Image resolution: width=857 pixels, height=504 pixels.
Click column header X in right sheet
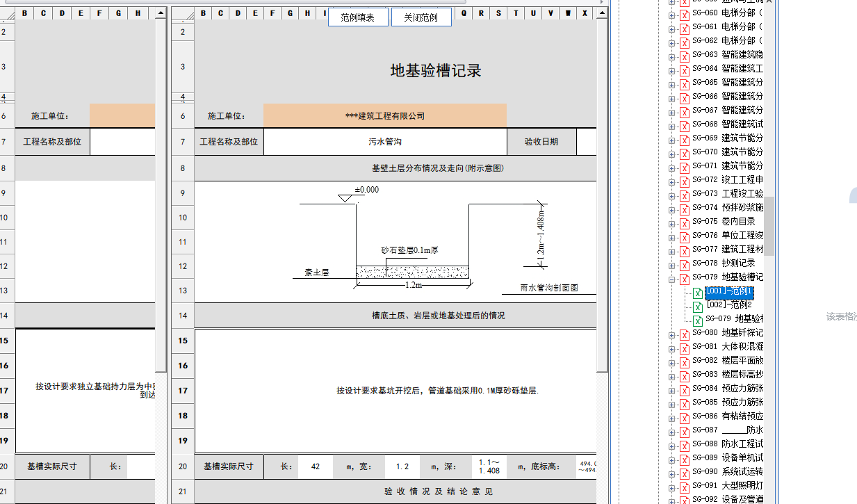(x=585, y=13)
